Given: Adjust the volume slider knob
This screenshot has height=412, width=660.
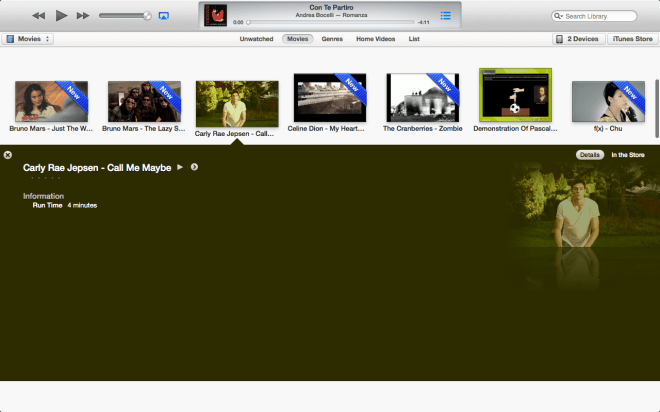Looking at the screenshot, I should pos(147,16).
